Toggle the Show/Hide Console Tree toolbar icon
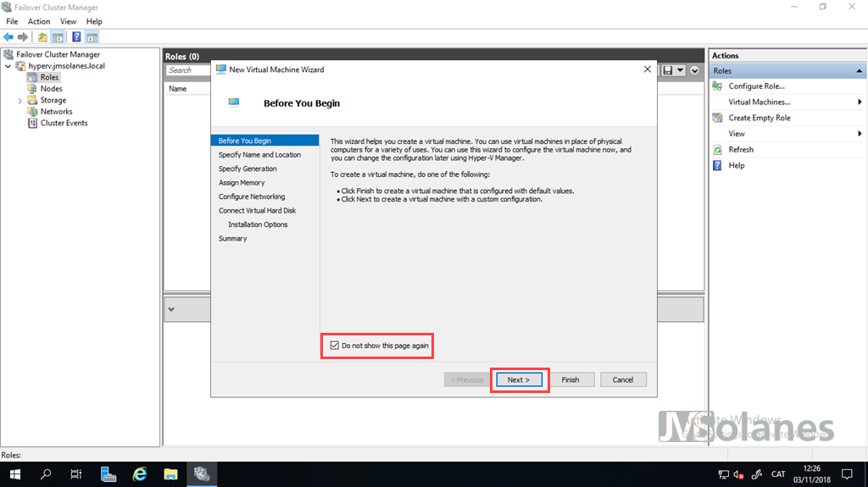The height and width of the screenshot is (487, 868). 58,37
